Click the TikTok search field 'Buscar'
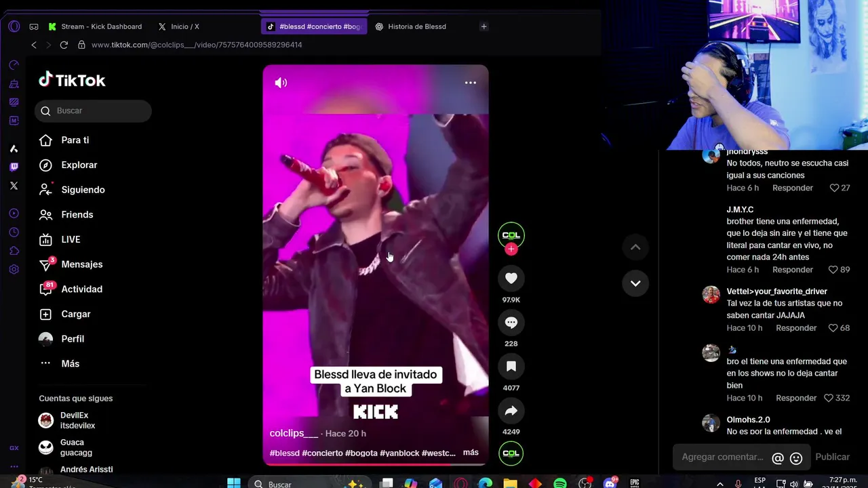This screenshot has height=488, width=868. (x=94, y=110)
